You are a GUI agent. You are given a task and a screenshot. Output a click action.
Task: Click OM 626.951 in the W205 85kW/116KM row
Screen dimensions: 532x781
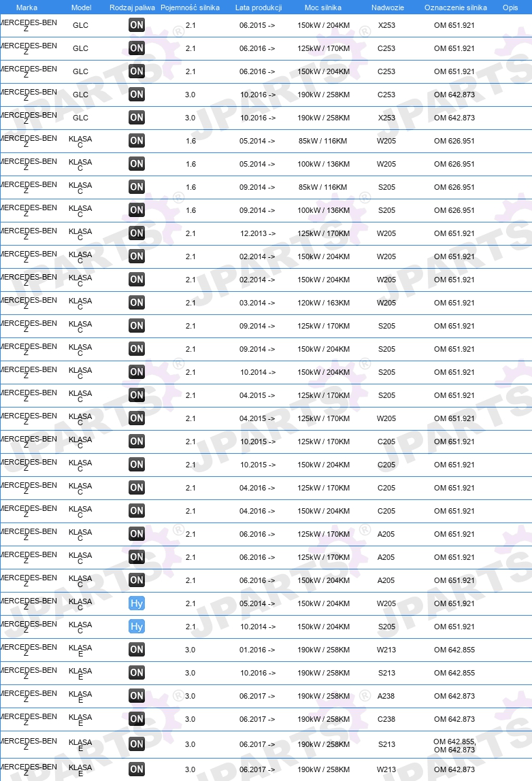(x=454, y=141)
